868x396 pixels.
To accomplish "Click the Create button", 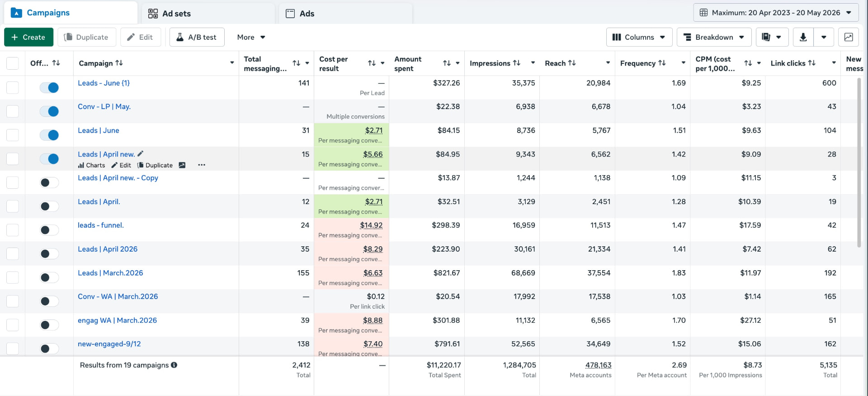I will click(28, 37).
